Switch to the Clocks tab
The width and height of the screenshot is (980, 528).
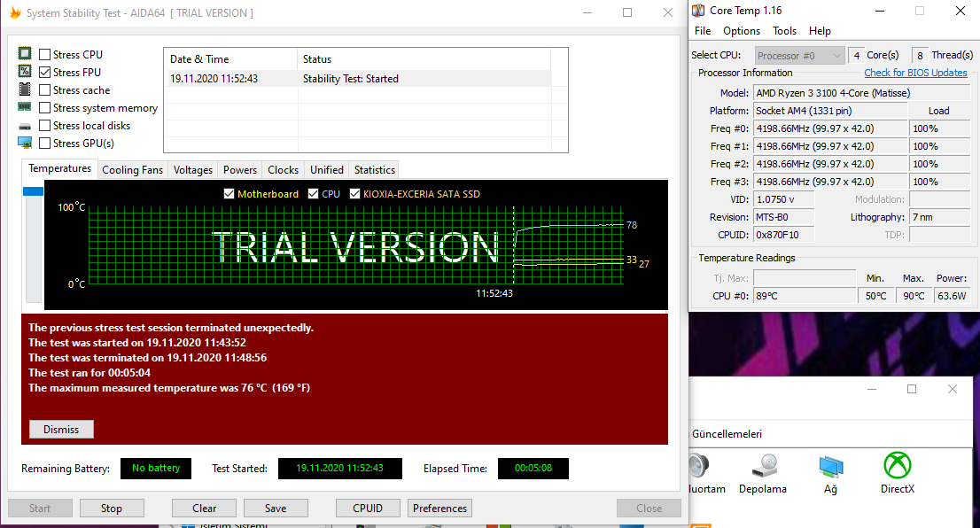click(x=284, y=170)
